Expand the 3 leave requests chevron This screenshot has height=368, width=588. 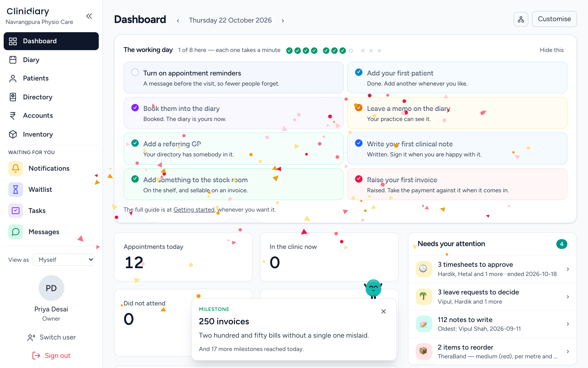[568, 297]
